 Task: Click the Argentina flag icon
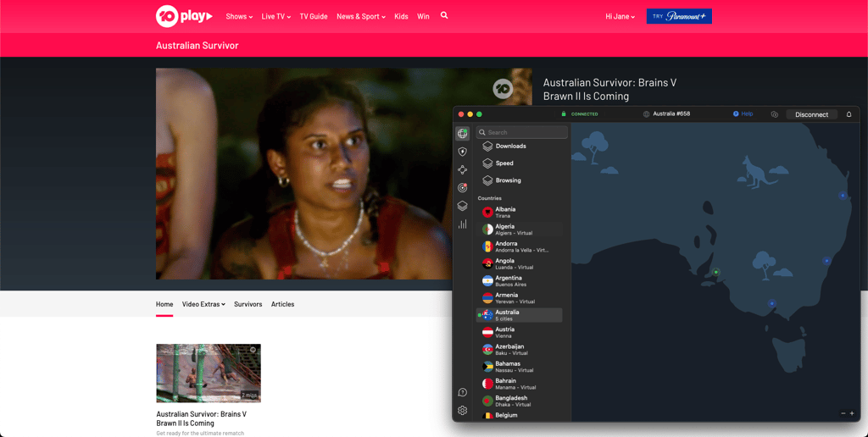tap(487, 281)
